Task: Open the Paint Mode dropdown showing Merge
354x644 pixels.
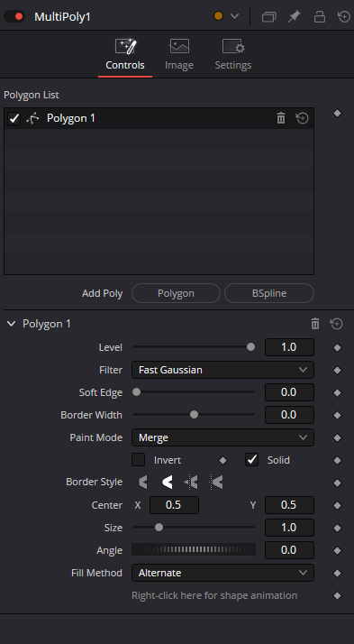Action: coord(222,437)
